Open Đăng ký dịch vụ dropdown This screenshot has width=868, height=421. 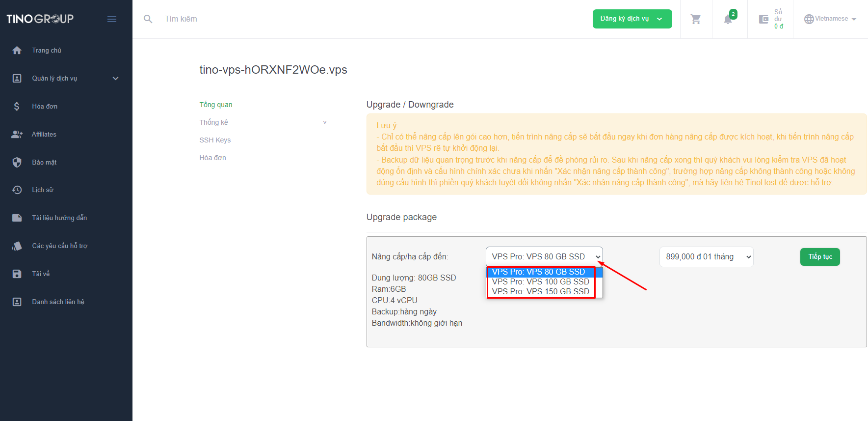632,19
